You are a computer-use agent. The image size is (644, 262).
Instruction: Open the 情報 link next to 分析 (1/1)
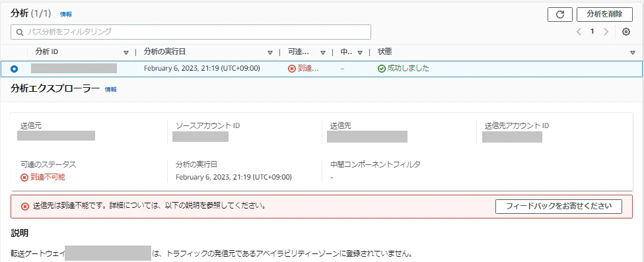(65, 15)
